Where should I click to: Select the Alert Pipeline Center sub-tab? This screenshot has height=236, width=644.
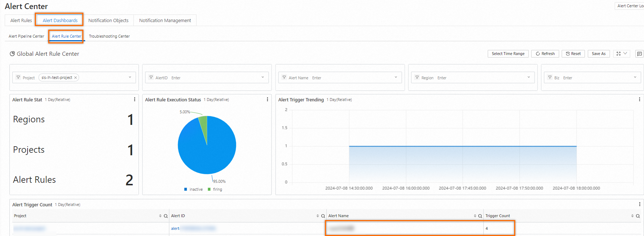coord(26,36)
